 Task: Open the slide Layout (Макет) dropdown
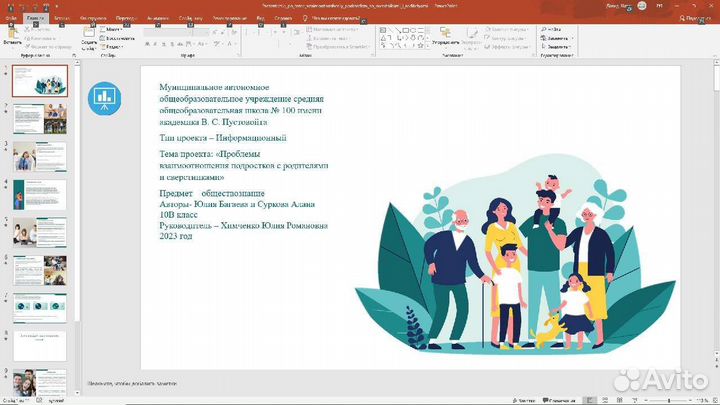111,29
